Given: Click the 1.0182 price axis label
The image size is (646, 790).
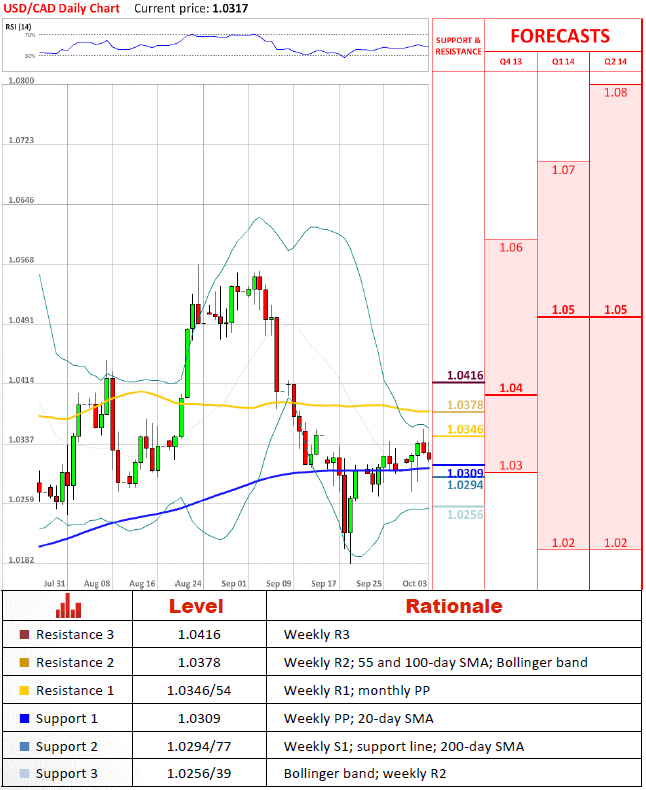Looking at the screenshot, I should coord(21,560).
